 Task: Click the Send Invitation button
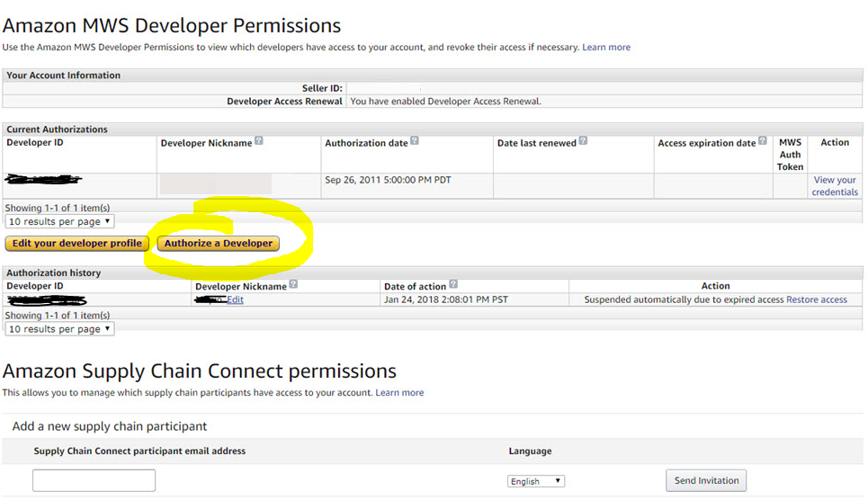[x=706, y=480]
